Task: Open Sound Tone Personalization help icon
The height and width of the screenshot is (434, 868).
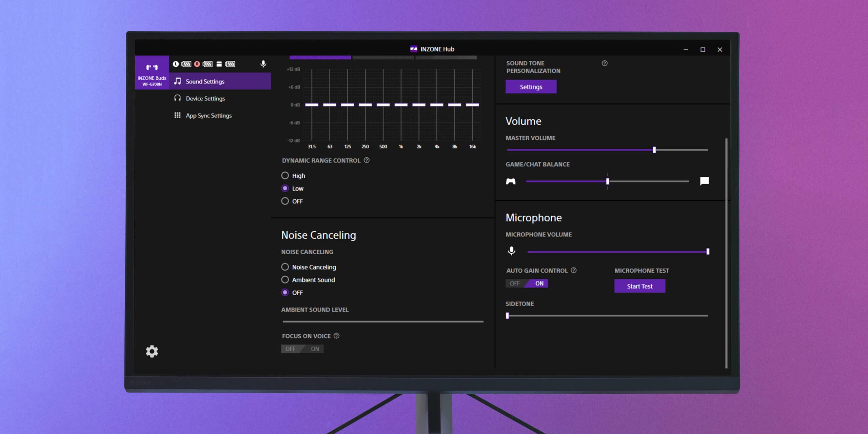Action: click(605, 63)
